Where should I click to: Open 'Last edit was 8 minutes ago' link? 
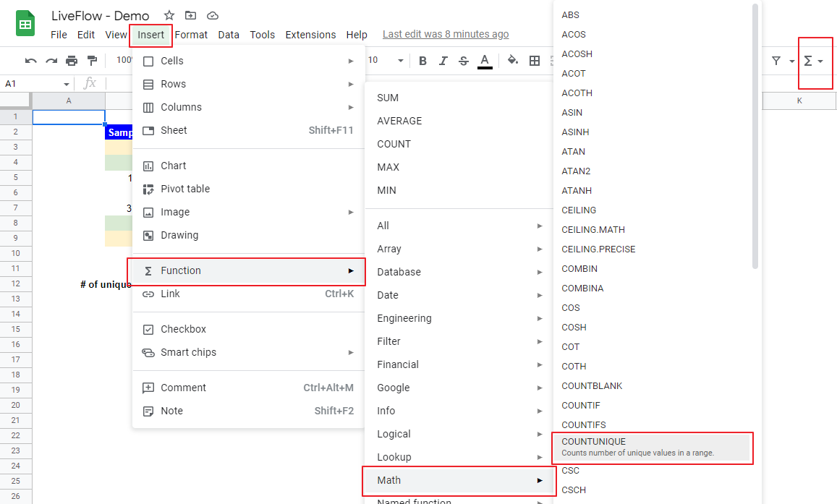(446, 34)
